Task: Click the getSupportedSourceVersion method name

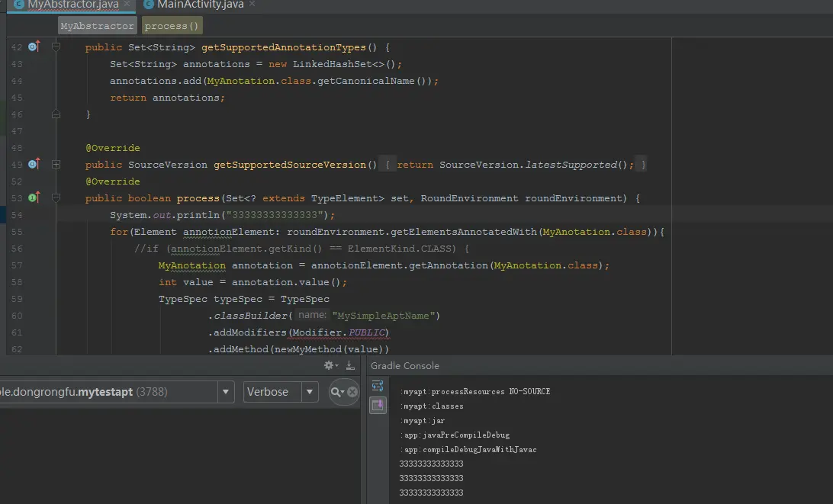Action: click(290, 165)
